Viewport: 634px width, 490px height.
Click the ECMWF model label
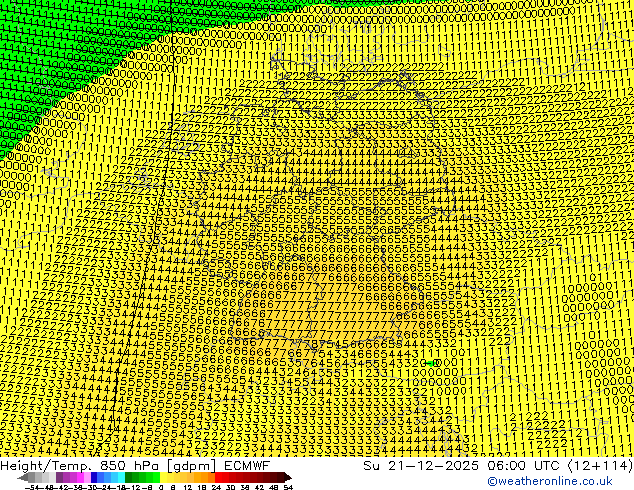(246, 465)
